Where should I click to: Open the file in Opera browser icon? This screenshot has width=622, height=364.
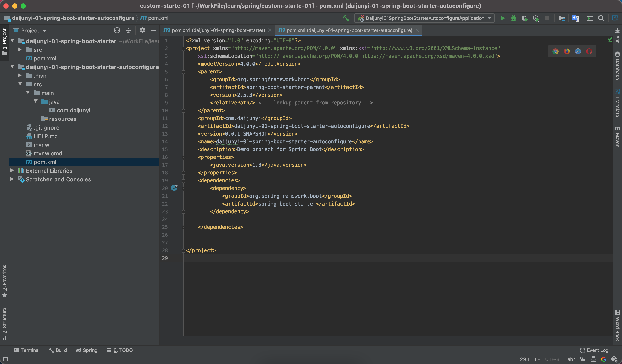tap(589, 51)
